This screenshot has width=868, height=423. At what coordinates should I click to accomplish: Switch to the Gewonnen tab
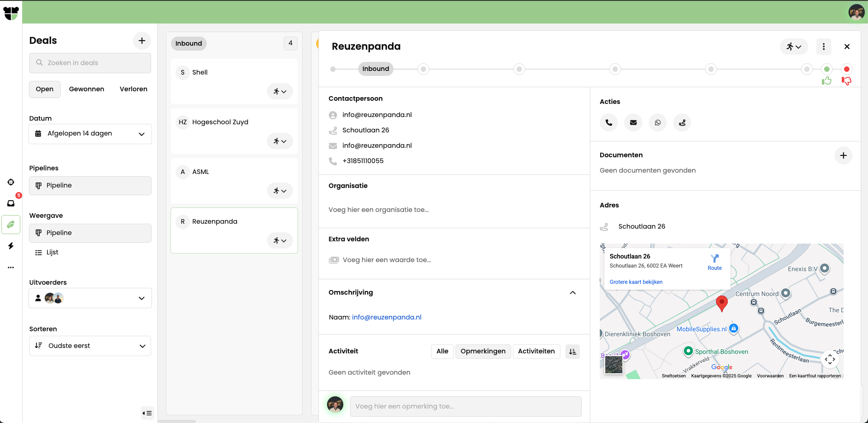coord(86,89)
